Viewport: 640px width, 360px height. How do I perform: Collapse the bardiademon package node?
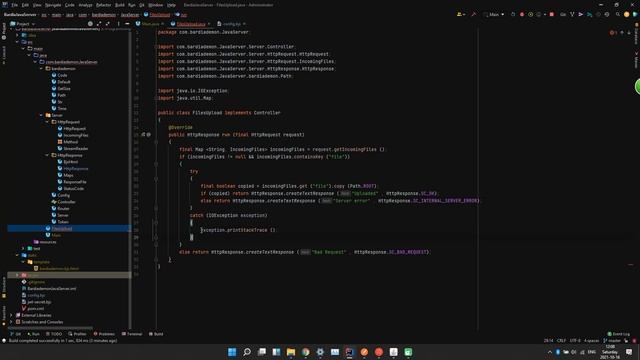41,69
